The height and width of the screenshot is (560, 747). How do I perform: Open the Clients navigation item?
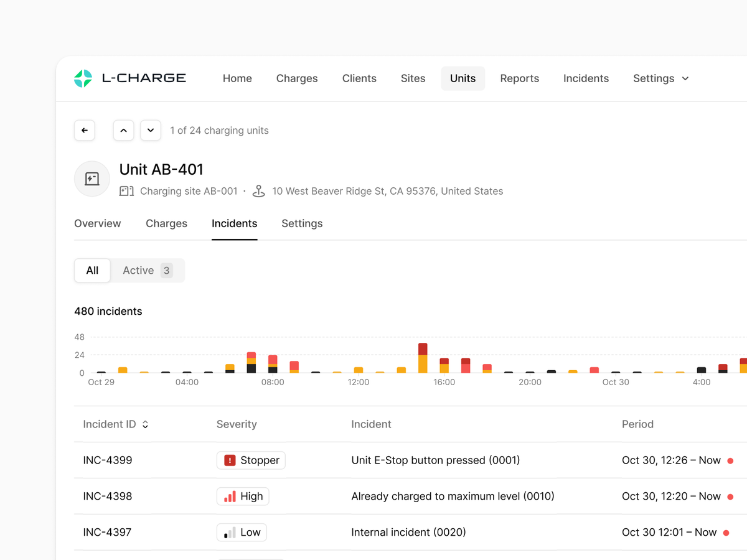pyautogui.click(x=359, y=78)
